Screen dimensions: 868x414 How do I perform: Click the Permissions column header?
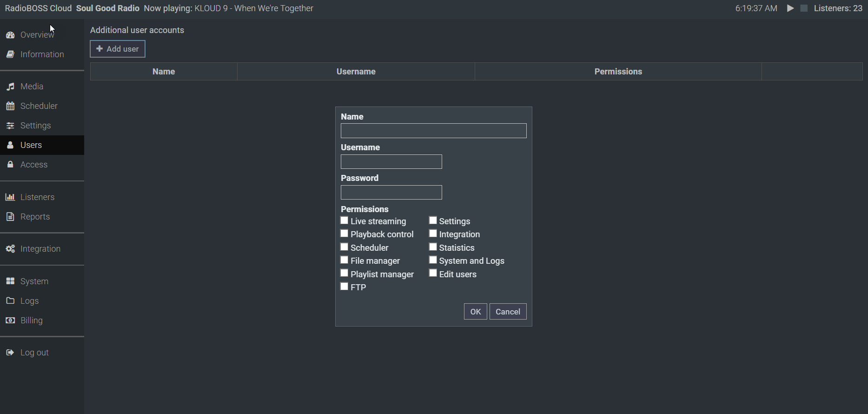pyautogui.click(x=618, y=72)
